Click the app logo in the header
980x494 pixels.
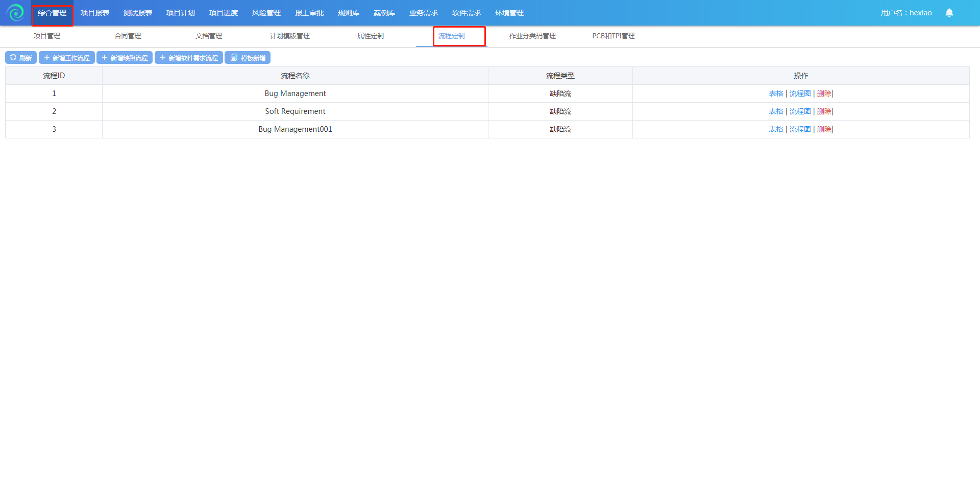(x=15, y=13)
